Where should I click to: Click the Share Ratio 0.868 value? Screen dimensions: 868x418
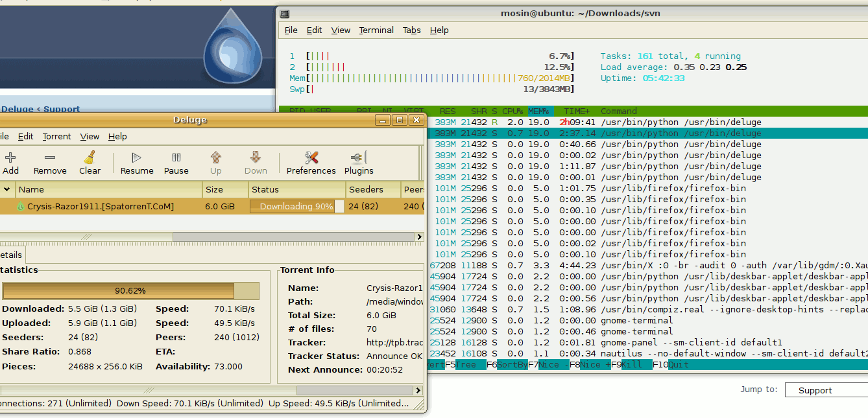click(x=80, y=351)
